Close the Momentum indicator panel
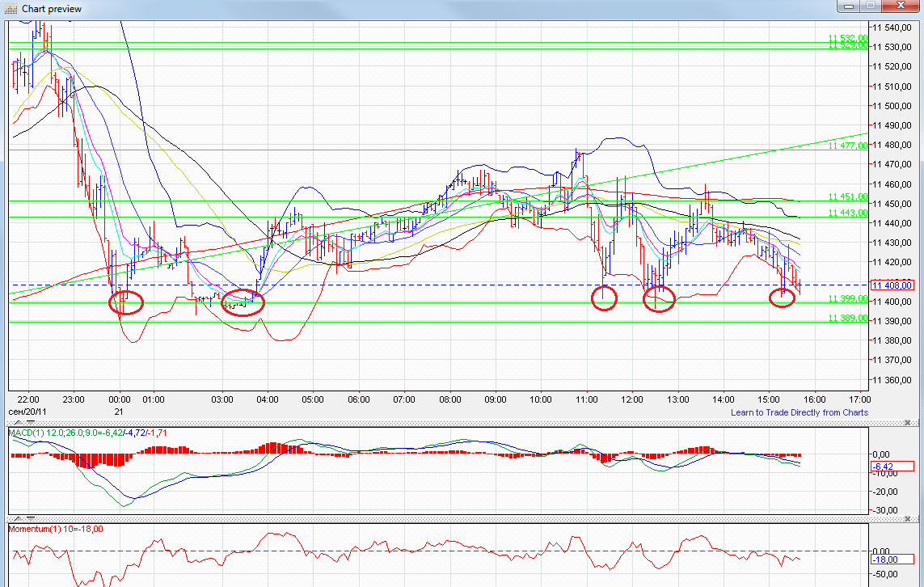Viewport: 924px width, 587px height. 908,518
